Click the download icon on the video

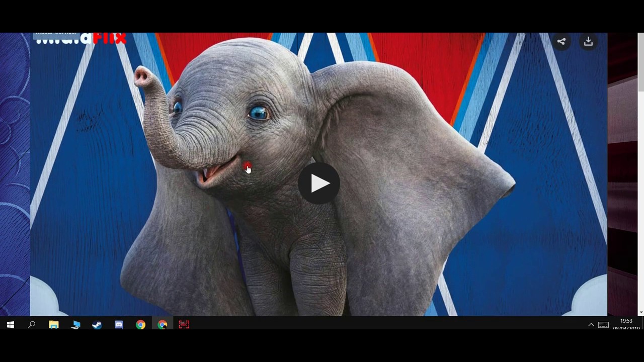[x=588, y=42]
